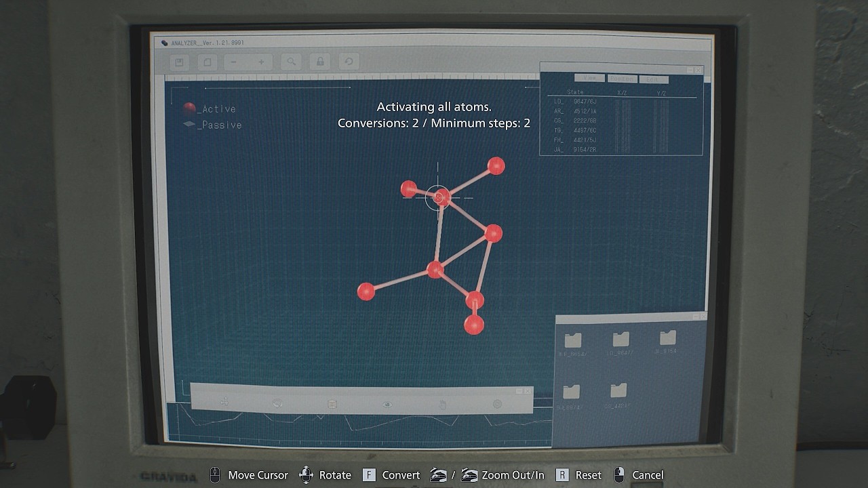
Task: Click the Y/Z column header
Action: 662,92
